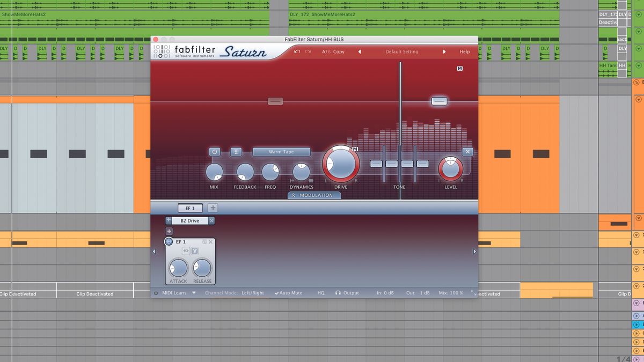Toggle HQ mode on
The image size is (644, 362).
point(321,293)
